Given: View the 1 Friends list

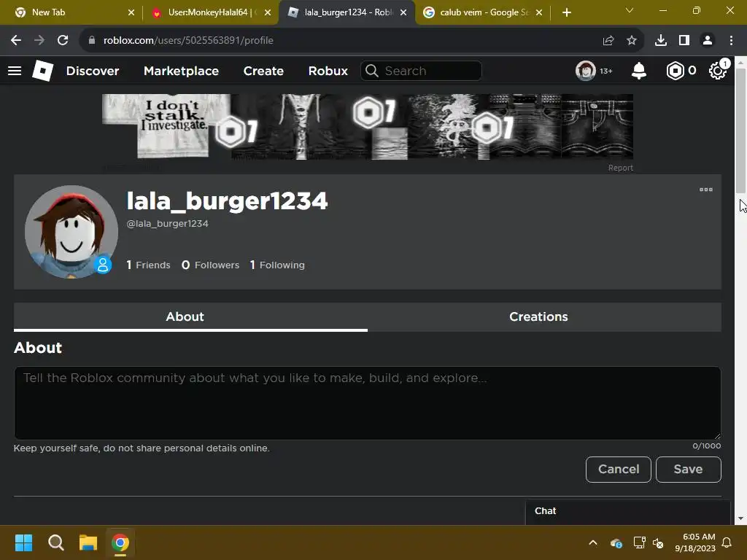Looking at the screenshot, I should click(x=148, y=265).
